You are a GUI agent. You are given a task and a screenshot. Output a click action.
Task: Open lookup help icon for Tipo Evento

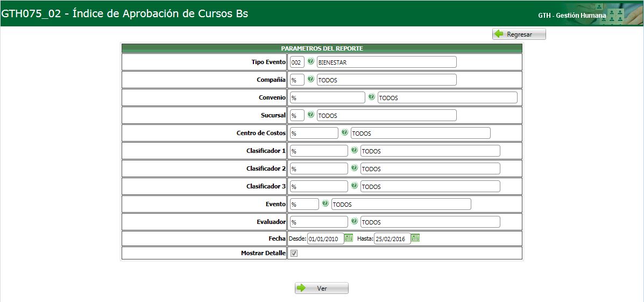(310, 61)
